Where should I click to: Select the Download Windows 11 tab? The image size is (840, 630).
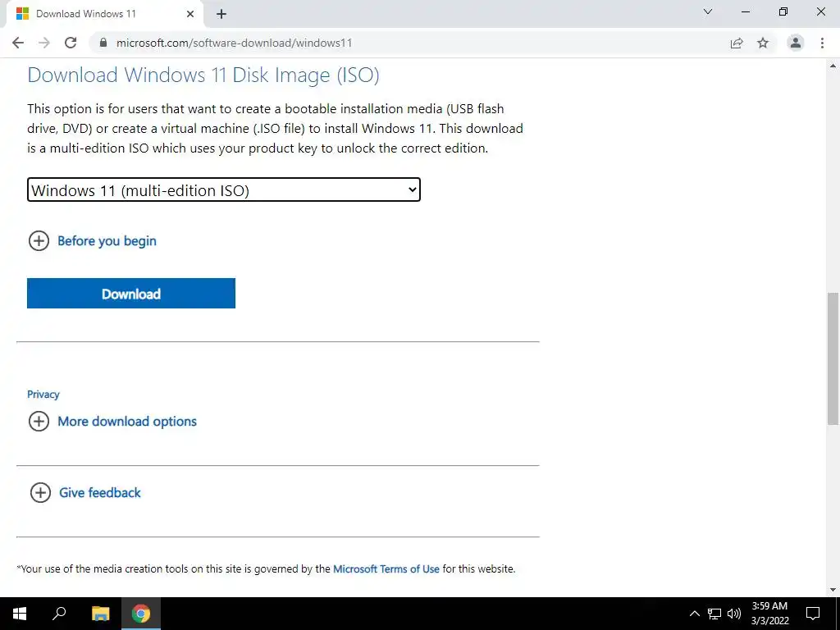click(x=104, y=15)
